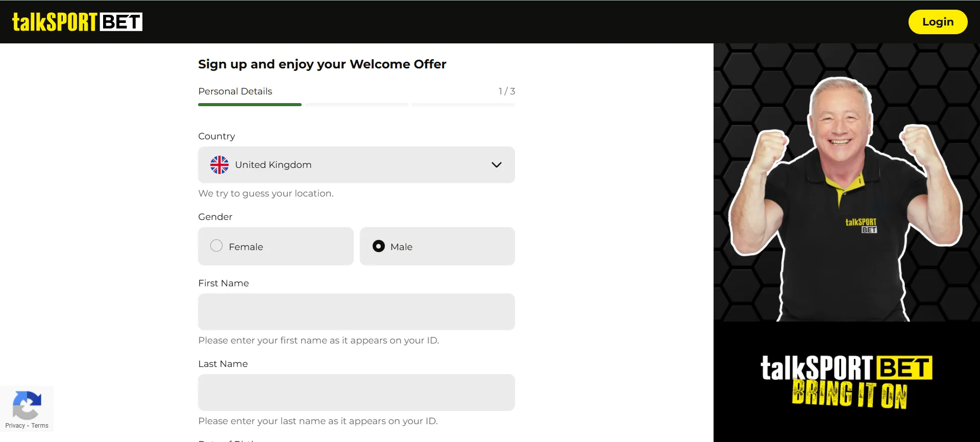The image size is (980, 442).
Task: Click the 'Bring It On' banner logo
Action: click(x=846, y=382)
